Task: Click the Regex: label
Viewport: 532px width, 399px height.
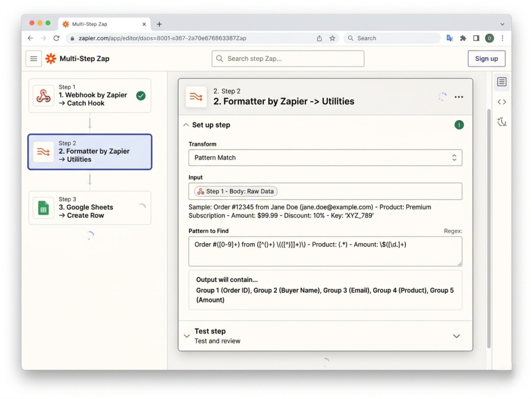Action: (453, 231)
